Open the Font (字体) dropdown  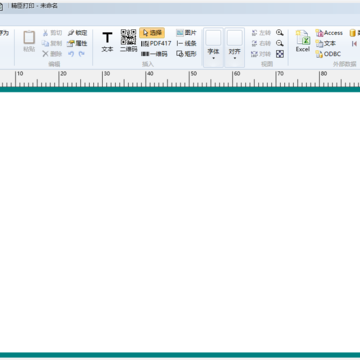[213, 47]
